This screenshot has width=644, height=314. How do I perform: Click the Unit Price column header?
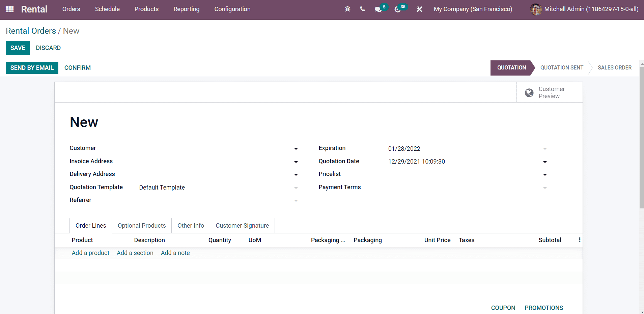pyautogui.click(x=437, y=240)
